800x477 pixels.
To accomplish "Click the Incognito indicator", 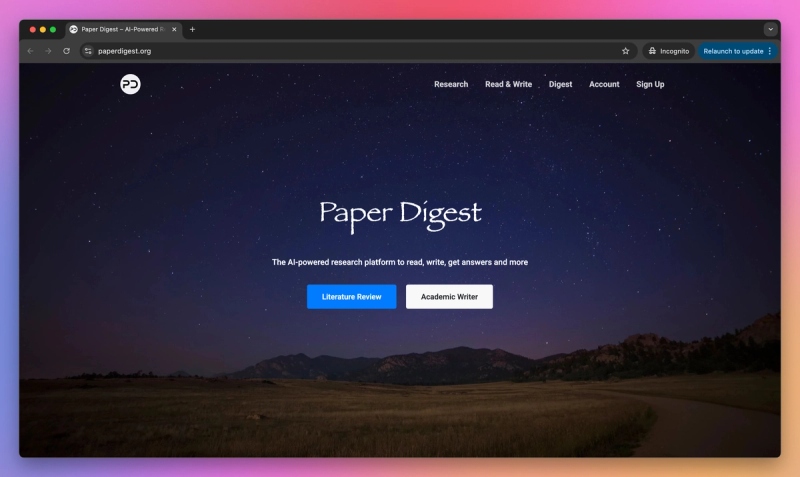I will (x=669, y=51).
